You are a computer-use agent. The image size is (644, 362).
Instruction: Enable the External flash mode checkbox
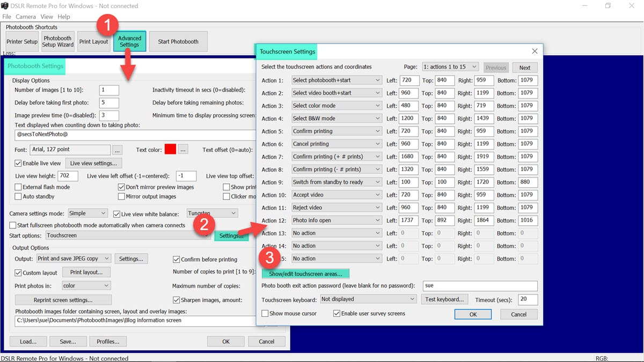coord(18,187)
